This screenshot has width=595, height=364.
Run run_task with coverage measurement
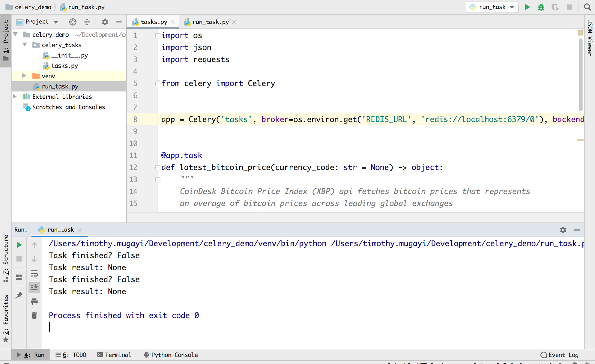click(555, 7)
